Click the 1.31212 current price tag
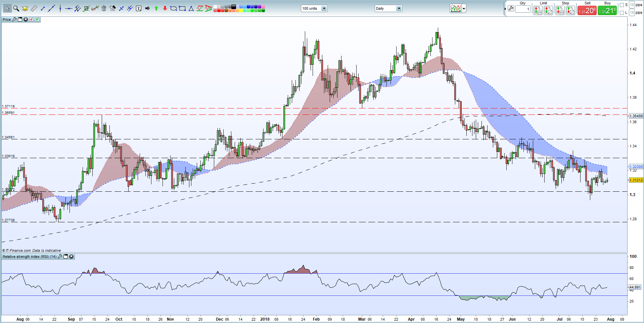The width and height of the screenshot is (644, 323). [x=636, y=180]
